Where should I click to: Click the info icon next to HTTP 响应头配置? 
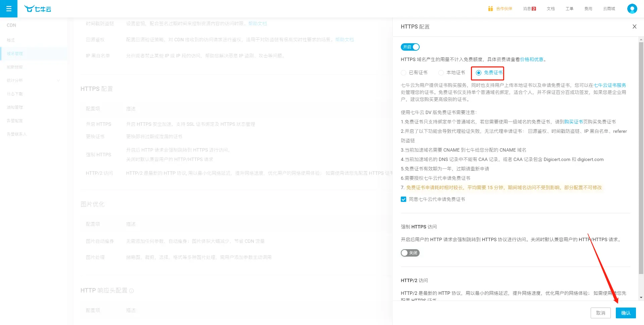pyautogui.click(x=131, y=291)
